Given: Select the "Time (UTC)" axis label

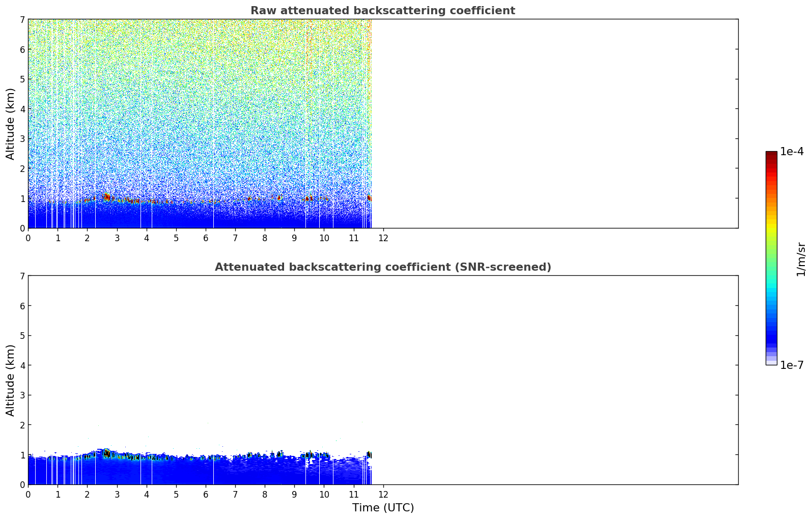Looking at the screenshot, I should coord(383,508).
